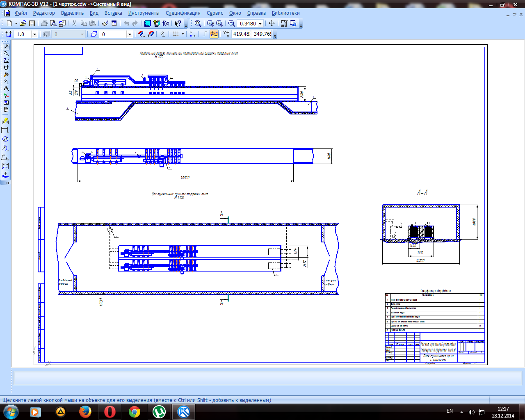Open the layer states icon

[x=94, y=34]
